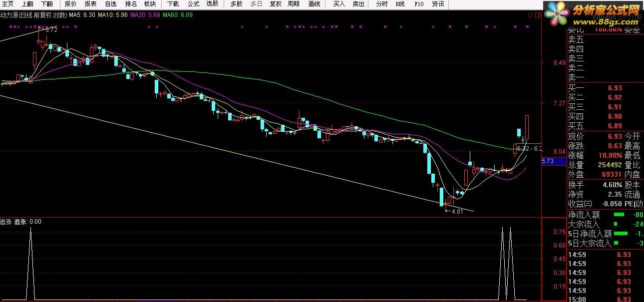Image resolution: width=644 pixels, height=302 pixels.
Task: Click the 净流入额 green bar
Action: point(619,215)
